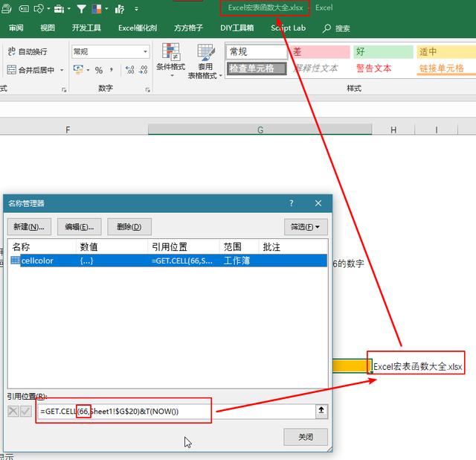This screenshot has height=460, width=476.
Task: Click the increase decimal icon
Action: tap(130, 70)
